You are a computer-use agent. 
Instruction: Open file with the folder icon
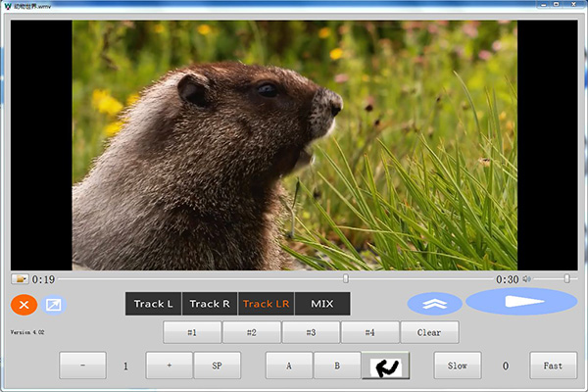coord(20,279)
